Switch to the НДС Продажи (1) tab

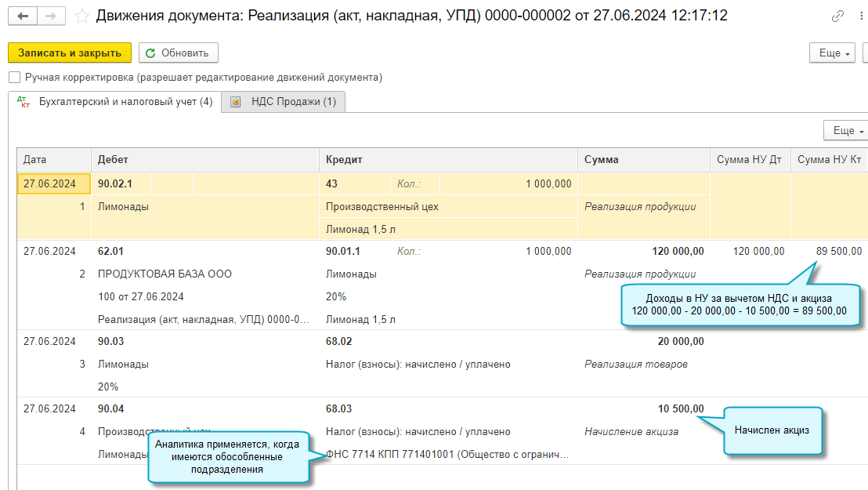[284, 102]
